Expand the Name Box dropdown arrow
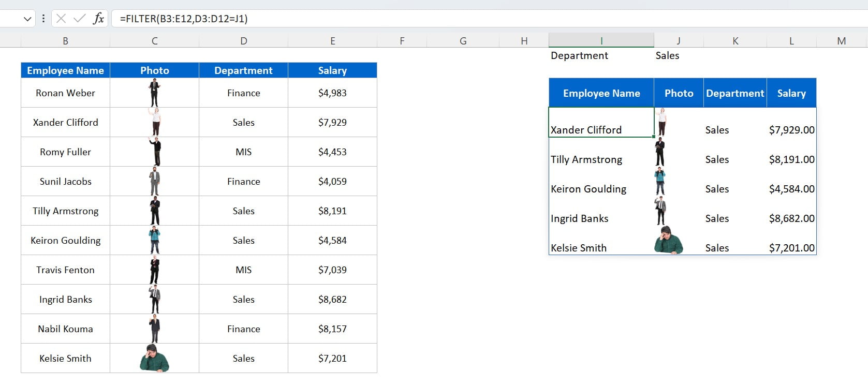Viewport: 868px width, 386px height. (x=27, y=19)
